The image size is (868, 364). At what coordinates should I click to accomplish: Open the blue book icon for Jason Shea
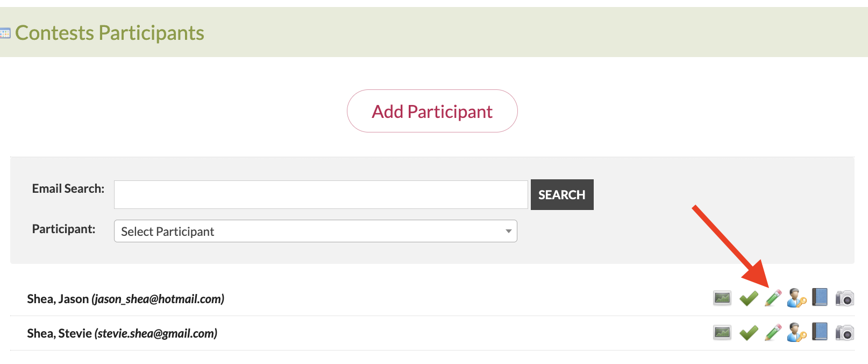point(820,297)
